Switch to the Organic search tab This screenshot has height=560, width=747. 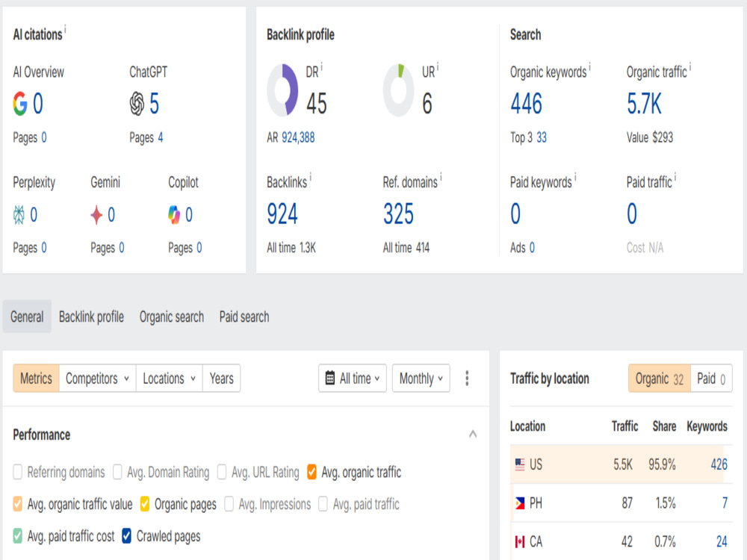pyautogui.click(x=172, y=316)
